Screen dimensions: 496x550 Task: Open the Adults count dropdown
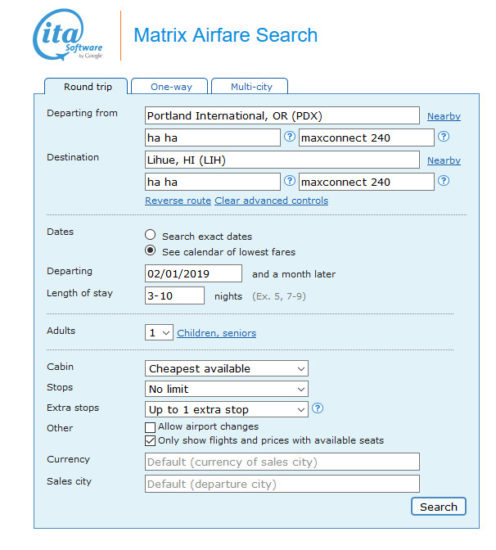click(159, 333)
